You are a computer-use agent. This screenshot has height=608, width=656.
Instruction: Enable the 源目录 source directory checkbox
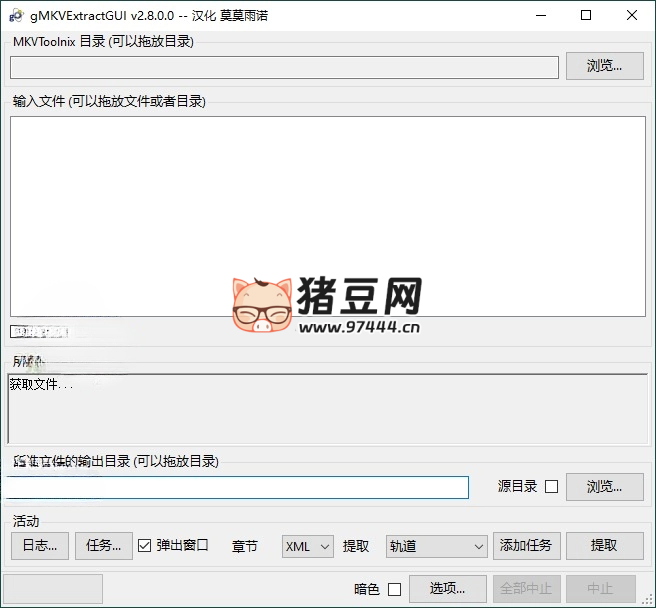point(551,487)
